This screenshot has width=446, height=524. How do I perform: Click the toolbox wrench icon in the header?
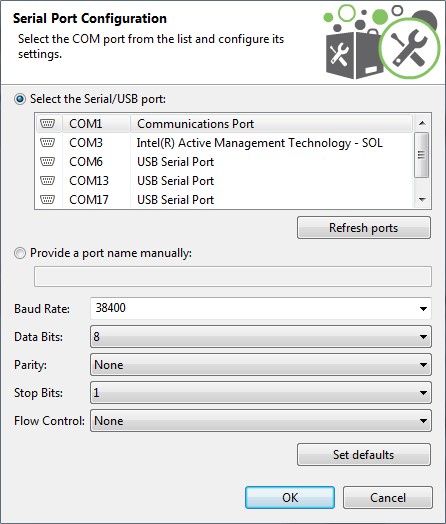pyautogui.click(x=381, y=42)
